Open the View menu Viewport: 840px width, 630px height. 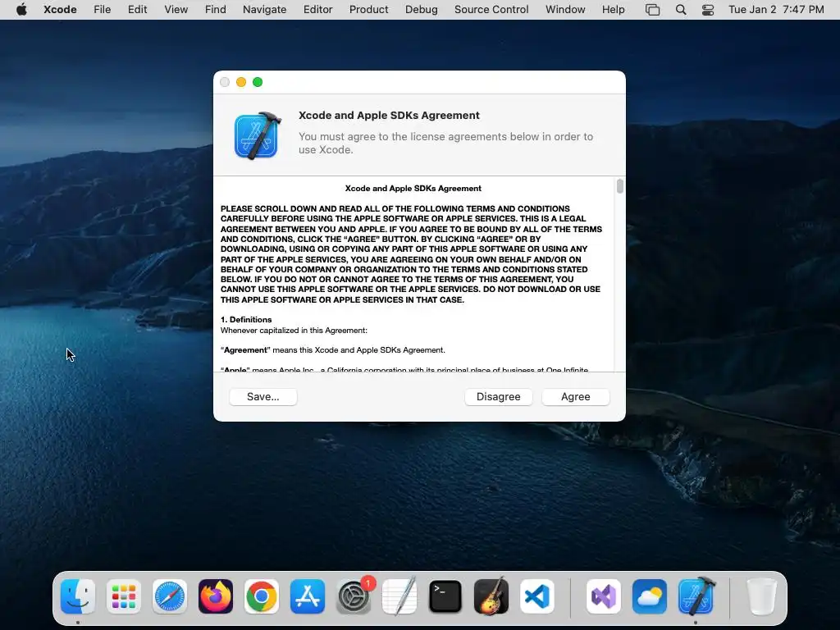tap(176, 10)
